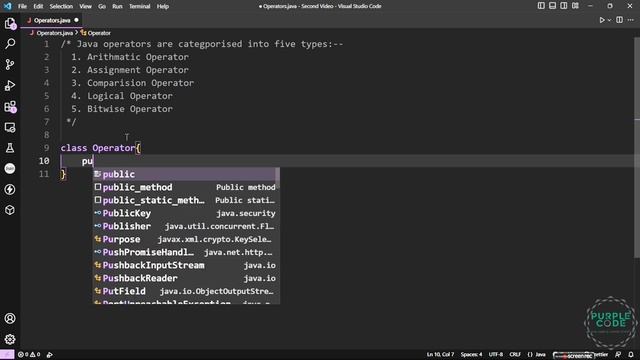
Task: Choose 'PublicKey' java.security suggestion
Action: 184,213
